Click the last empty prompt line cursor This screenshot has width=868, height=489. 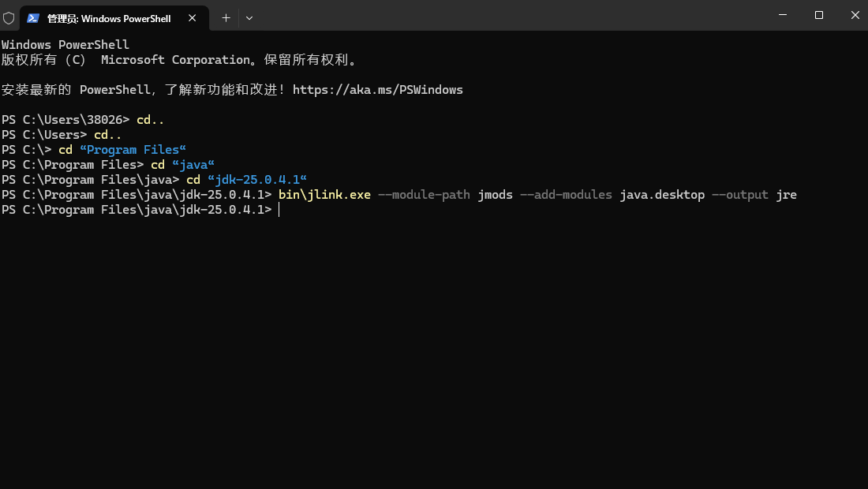point(279,210)
